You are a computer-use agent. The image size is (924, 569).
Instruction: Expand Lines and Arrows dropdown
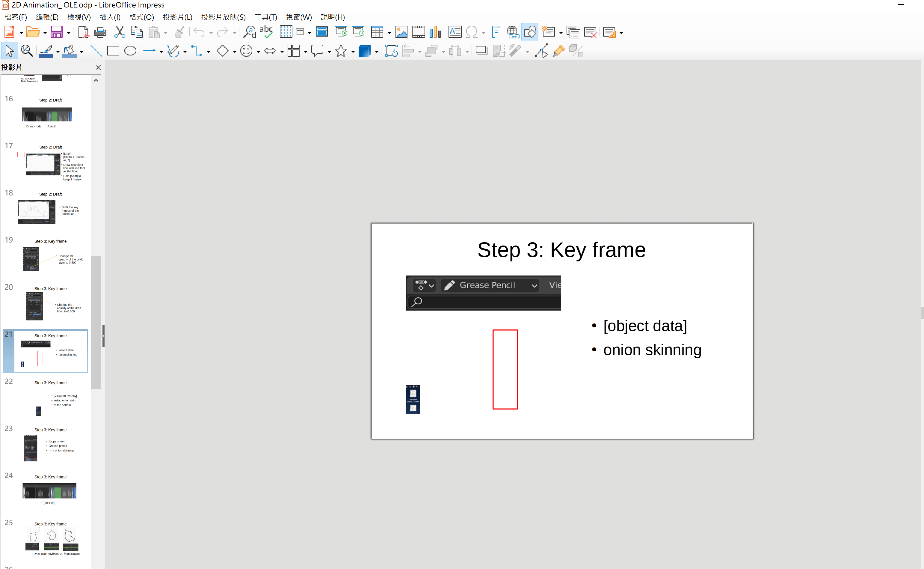(x=161, y=52)
